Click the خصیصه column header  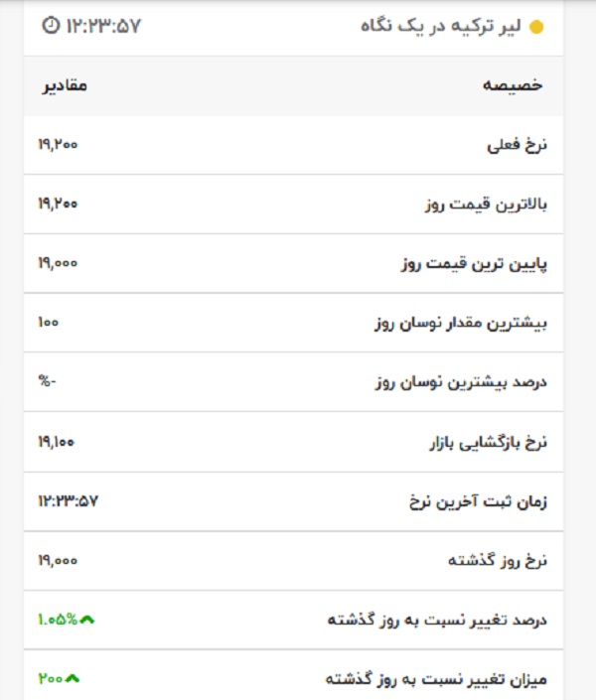(513, 85)
